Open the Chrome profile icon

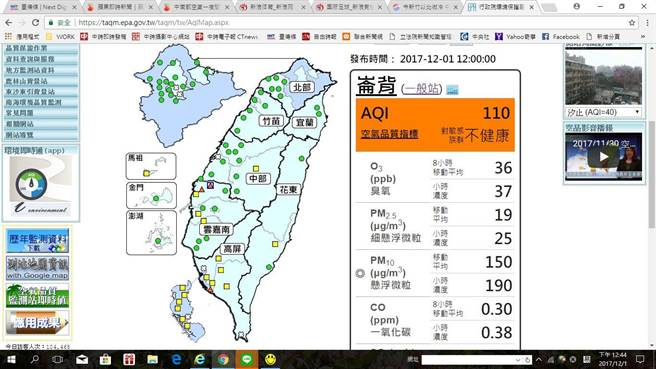tap(577, 7)
